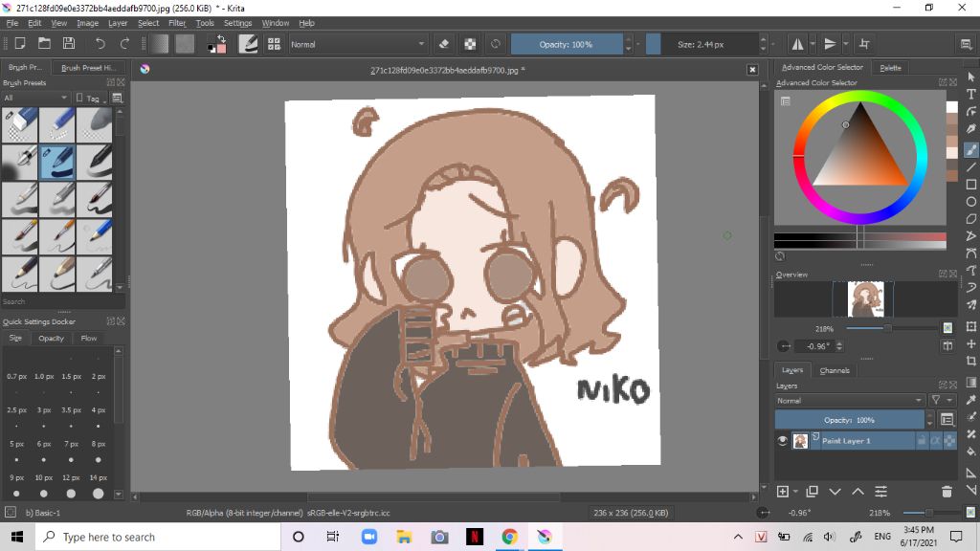
Task: Save the document with the floppy icon
Action: click(x=69, y=44)
